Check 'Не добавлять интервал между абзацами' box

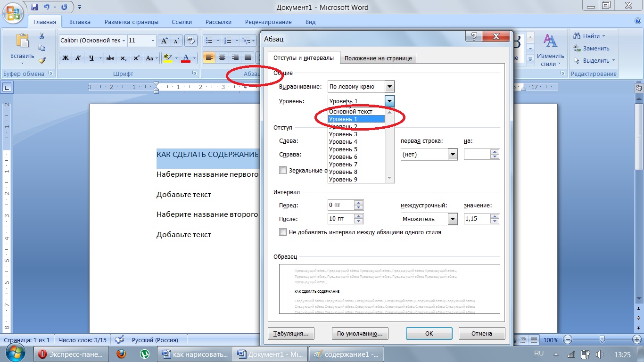point(283,232)
